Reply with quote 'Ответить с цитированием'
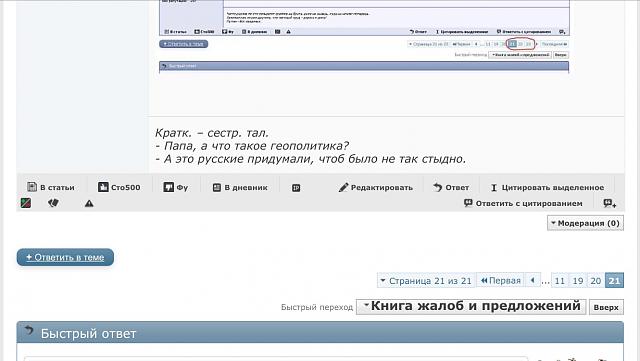The height and width of the screenshot is (361, 640). [523, 203]
